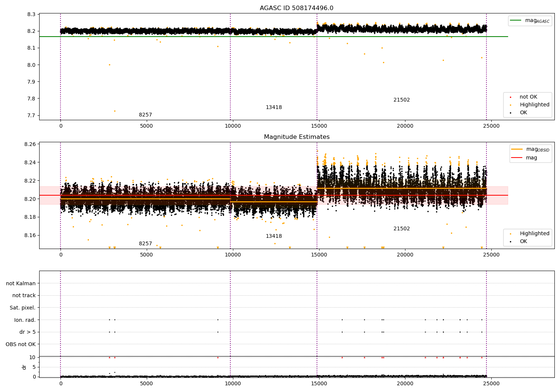Click the 'OK' entry in Magnitude Estimates legend
560x392 pixels.
(x=523, y=242)
